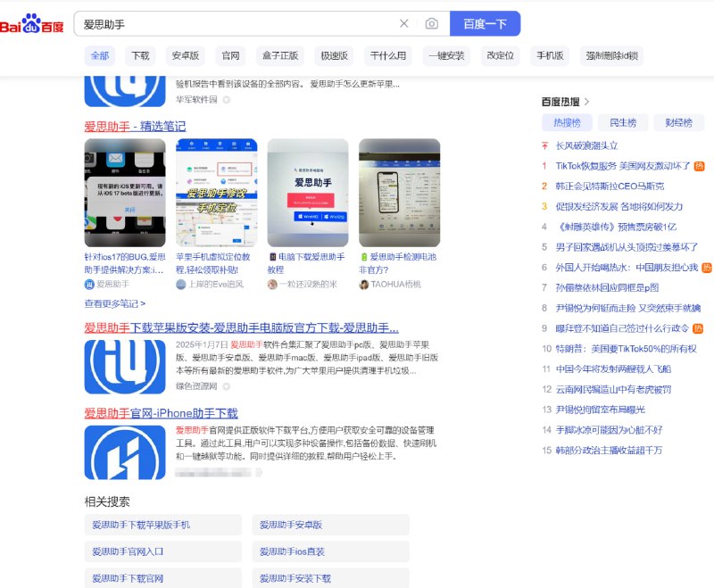
Task: Open the Baidu logo homepage link
Action: pos(31,24)
